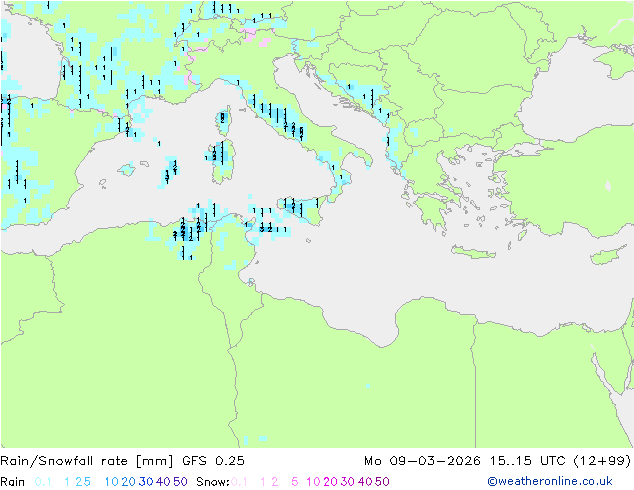Screen dimensions: 634x490
Task: Pick the rain 30 legend color value
Action: (x=146, y=482)
